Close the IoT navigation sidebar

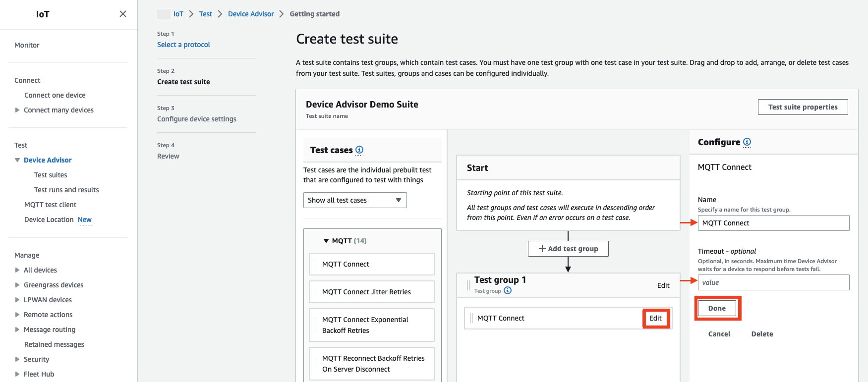pos(123,14)
